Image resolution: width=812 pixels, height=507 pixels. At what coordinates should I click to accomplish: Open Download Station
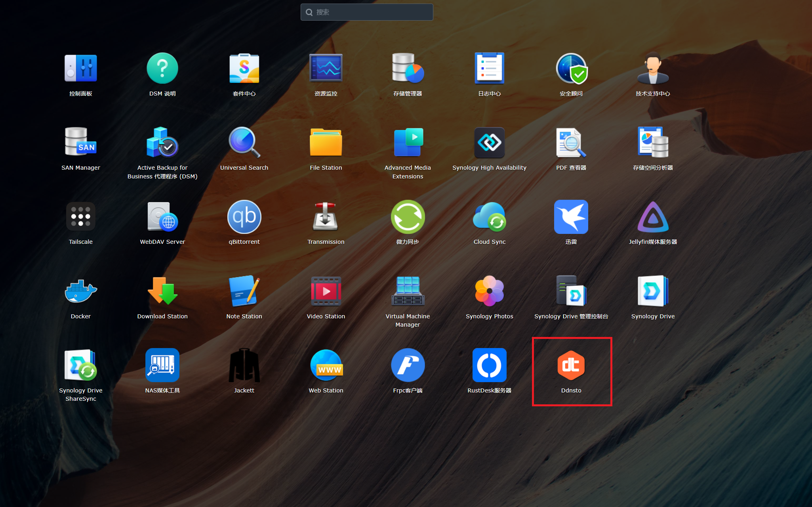(162, 292)
